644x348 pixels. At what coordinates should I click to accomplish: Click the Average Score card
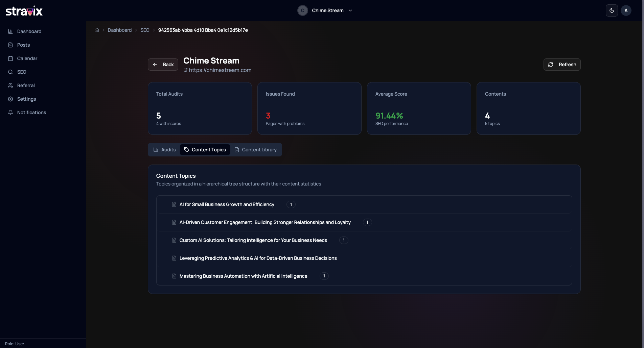pyautogui.click(x=419, y=108)
